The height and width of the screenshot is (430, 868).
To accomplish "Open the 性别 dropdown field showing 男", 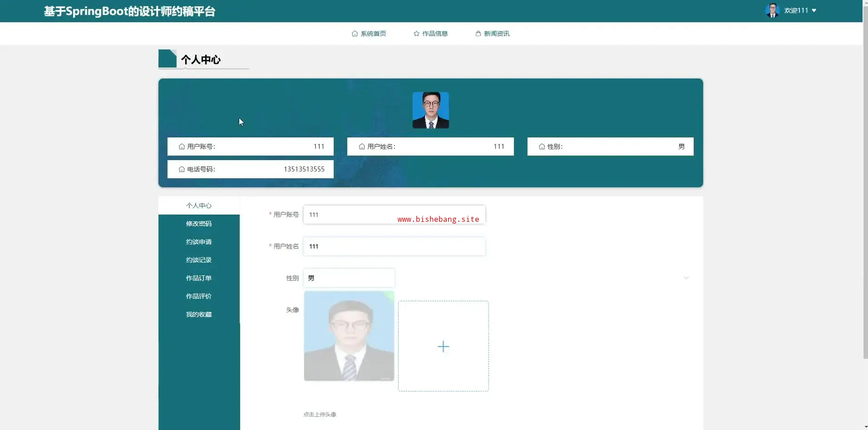I will pos(349,278).
